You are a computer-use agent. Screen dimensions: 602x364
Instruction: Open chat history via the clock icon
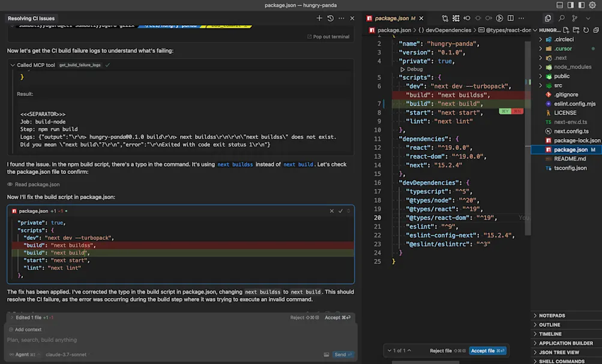click(331, 19)
